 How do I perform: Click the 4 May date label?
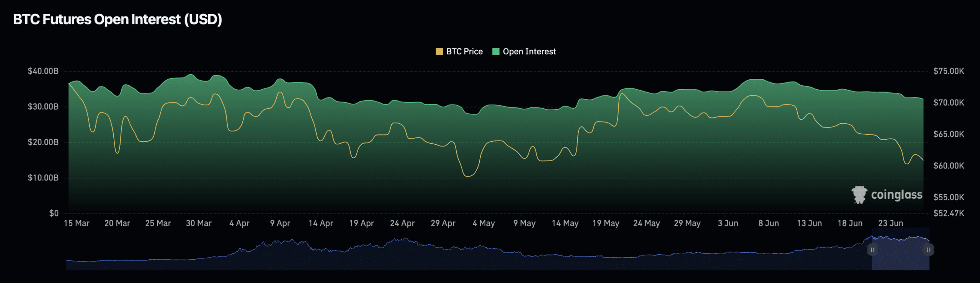click(483, 223)
